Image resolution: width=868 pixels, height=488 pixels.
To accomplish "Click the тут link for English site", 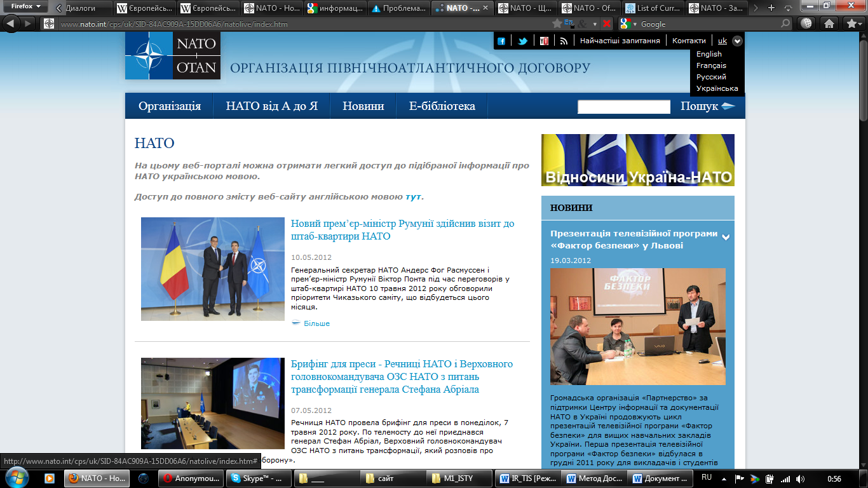I will 413,196.
